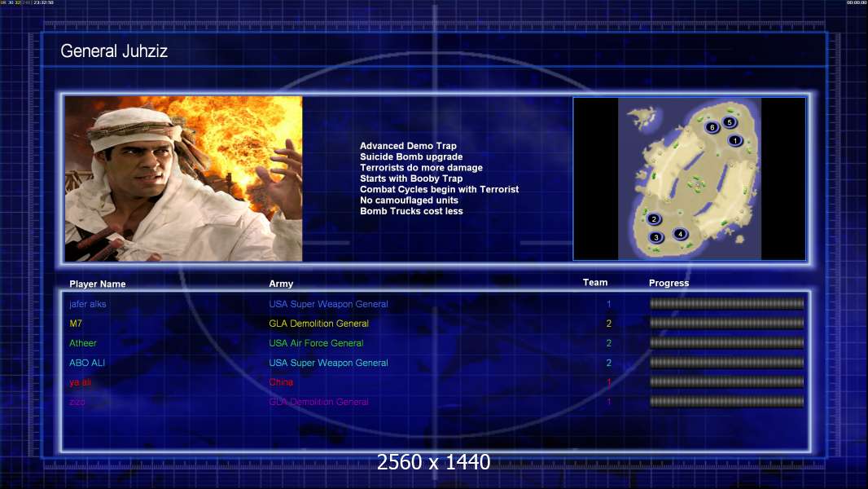Click the Atheer loading progress bar
Screen dimensions: 868x489
[x=726, y=343]
